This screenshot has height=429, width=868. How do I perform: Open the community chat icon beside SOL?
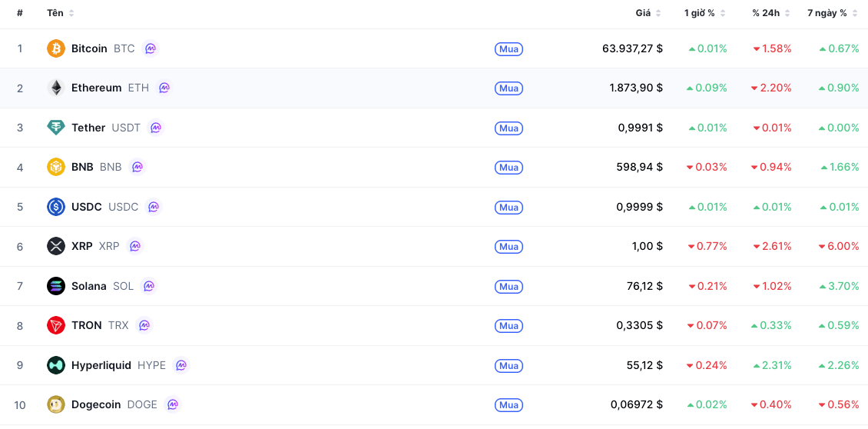coord(149,286)
